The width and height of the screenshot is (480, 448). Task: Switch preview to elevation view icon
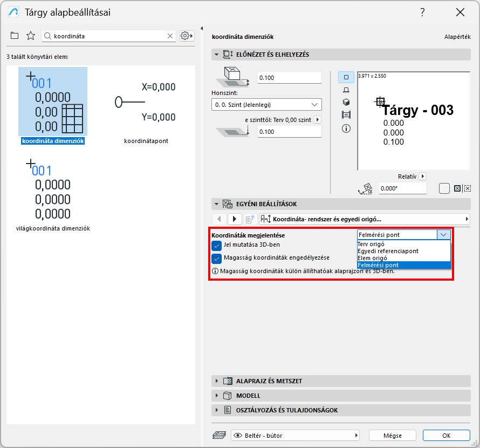(x=346, y=91)
